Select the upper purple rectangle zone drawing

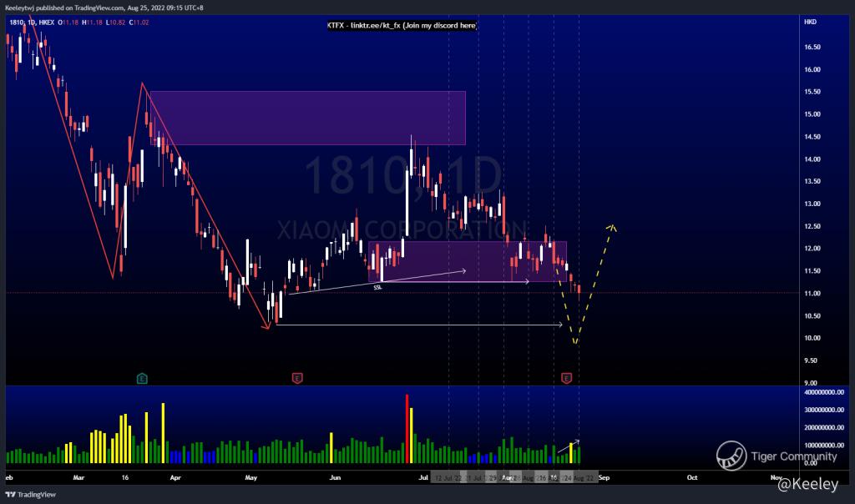(307, 118)
